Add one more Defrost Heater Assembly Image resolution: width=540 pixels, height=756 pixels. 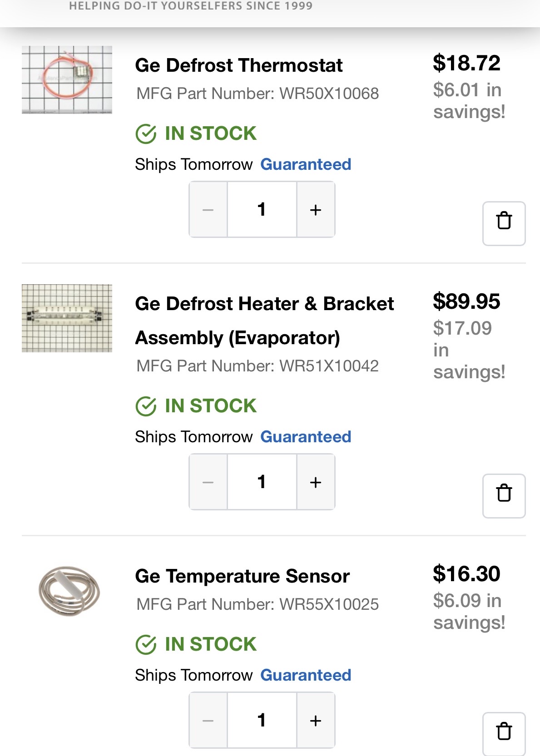click(x=316, y=482)
